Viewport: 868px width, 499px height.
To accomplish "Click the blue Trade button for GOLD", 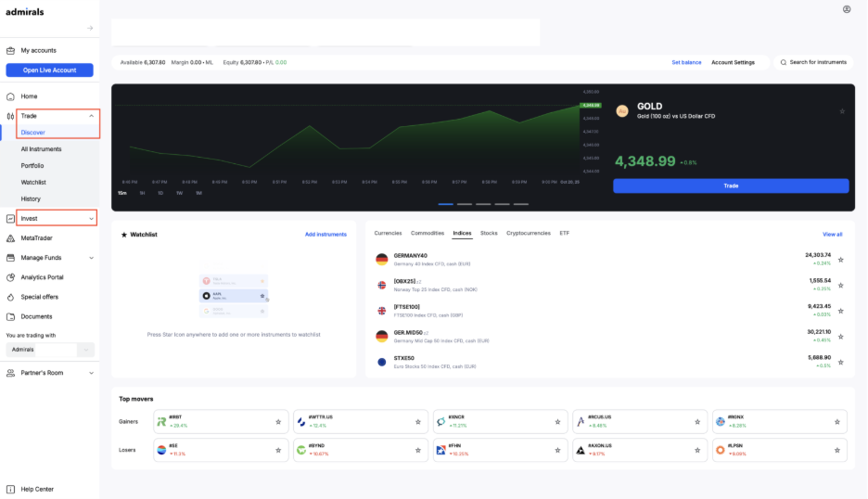I will [731, 186].
